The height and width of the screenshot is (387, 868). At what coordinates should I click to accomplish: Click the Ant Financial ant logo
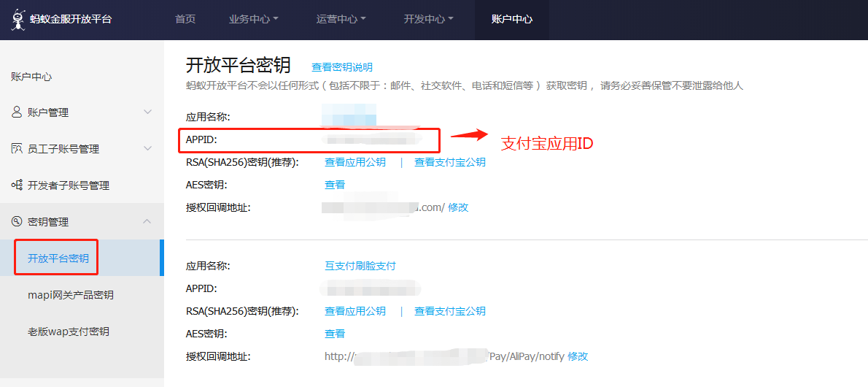pyautogui.click(x=19, y=19)
